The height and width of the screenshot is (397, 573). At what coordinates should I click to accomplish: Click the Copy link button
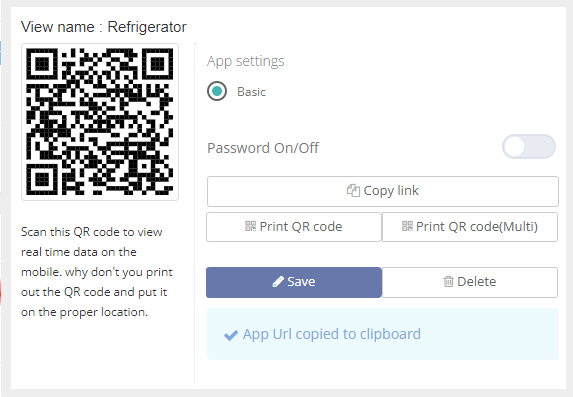coord(383,191)
